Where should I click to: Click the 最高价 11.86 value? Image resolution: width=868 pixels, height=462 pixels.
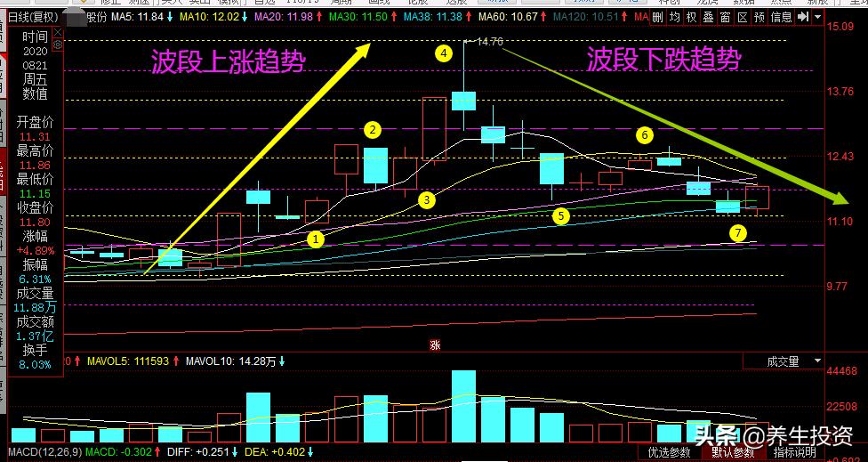tap(35, 165)
